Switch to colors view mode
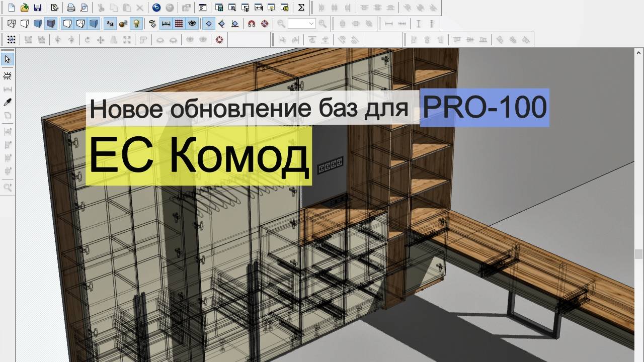 click(38, 24)
